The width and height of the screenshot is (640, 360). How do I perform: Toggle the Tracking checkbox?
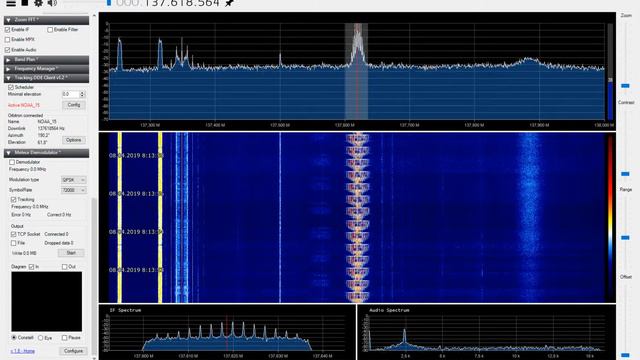point(13,200)
